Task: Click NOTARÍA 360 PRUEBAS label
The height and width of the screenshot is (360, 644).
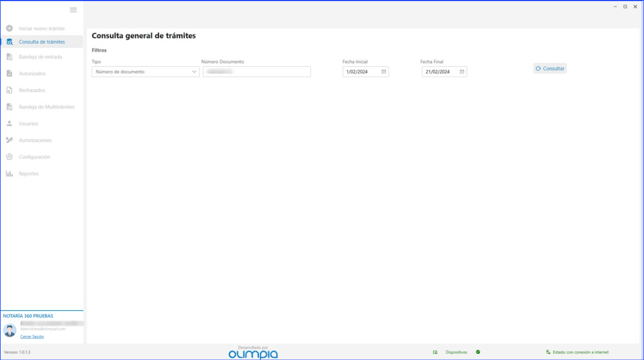Action: (28, 316)
